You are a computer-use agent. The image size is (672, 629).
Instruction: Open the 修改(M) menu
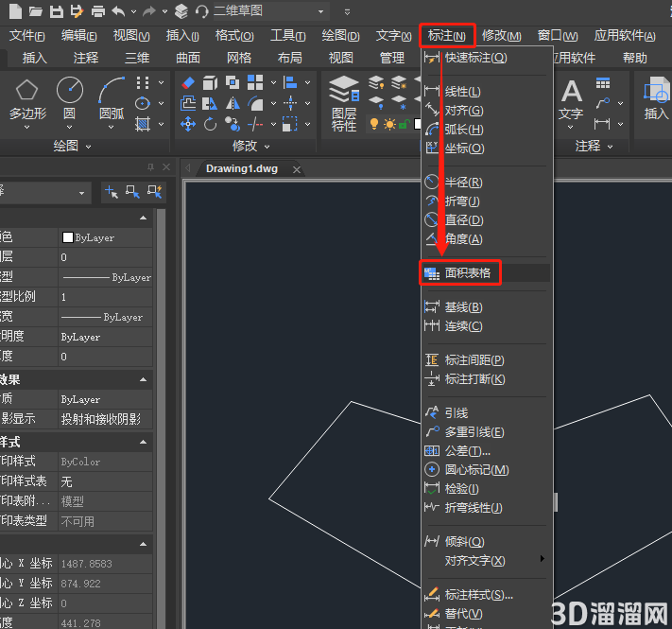point(502,36)
